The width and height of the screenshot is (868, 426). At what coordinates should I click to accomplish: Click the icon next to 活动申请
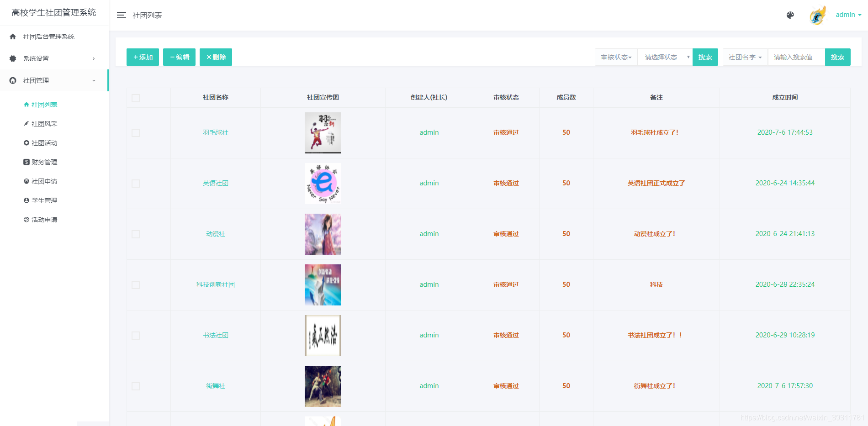tap(26, 220)
